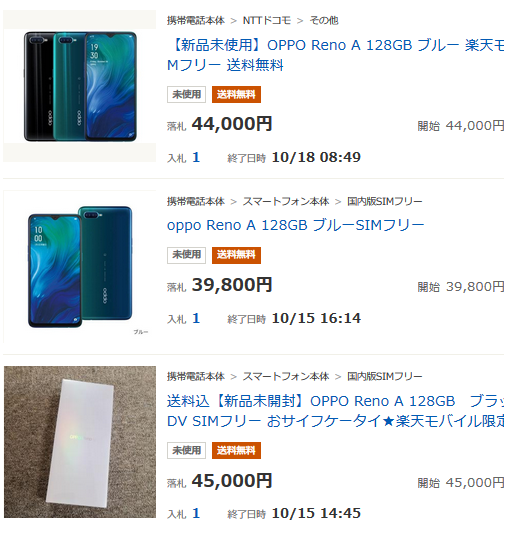Open the 44,000円 OPPO Reno A listing title

(335, 55)
